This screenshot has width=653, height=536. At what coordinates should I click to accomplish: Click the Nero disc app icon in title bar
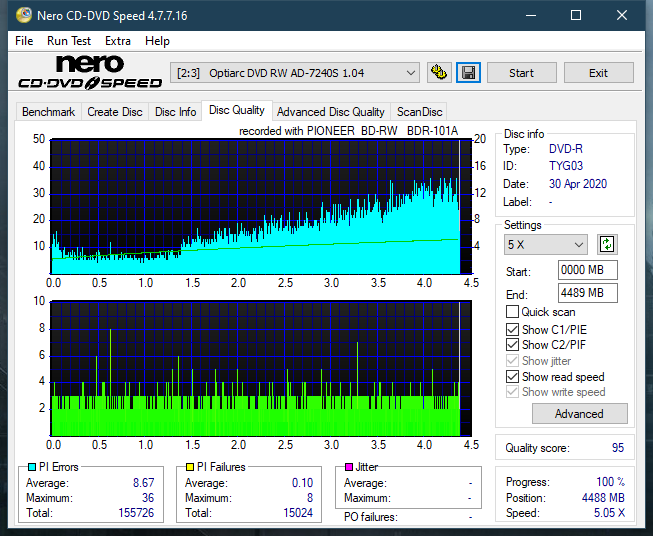(x=24, y=15)
